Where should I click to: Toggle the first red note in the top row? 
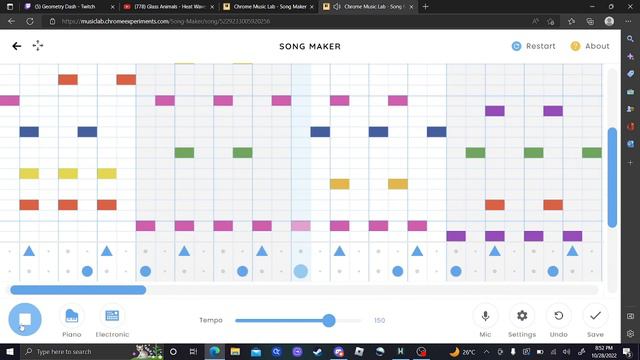pos(68,80)
